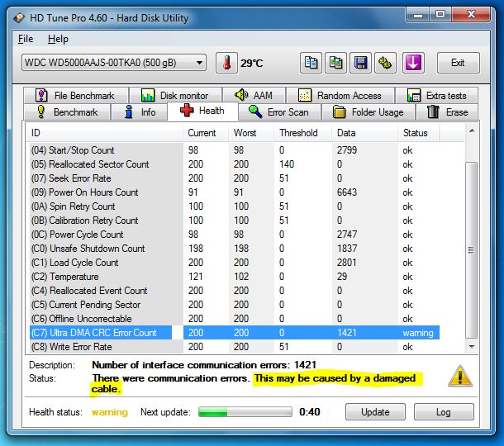The width and height of the screenshot is (504, 446).
Task: Click the copy screenshot to clipboard icon
Action: [335, 63]
